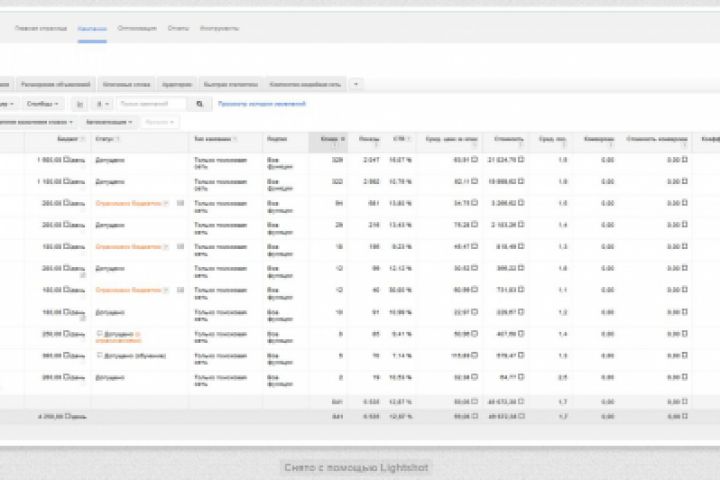This screenshot has width=720, height=480.
Task: Sort by the Стоимость конверсии column
Action: coord(657,139)
